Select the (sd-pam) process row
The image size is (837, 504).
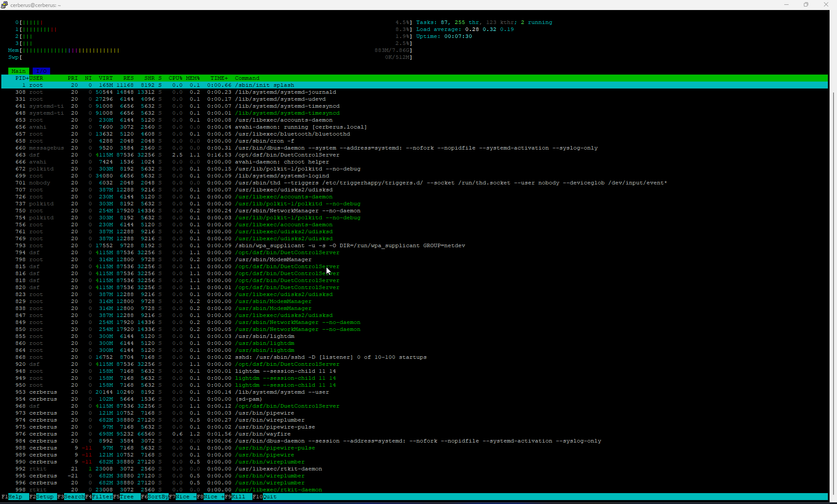click(x=415, y=399)
